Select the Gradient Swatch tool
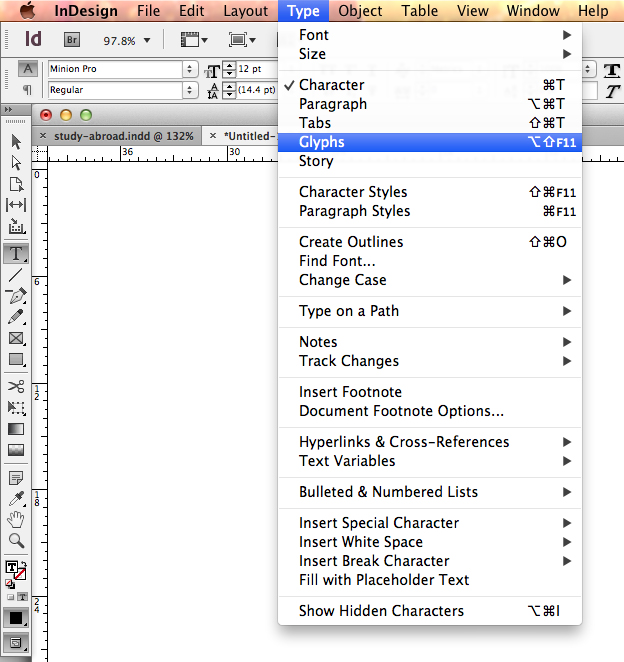 (x=16, y=429)
